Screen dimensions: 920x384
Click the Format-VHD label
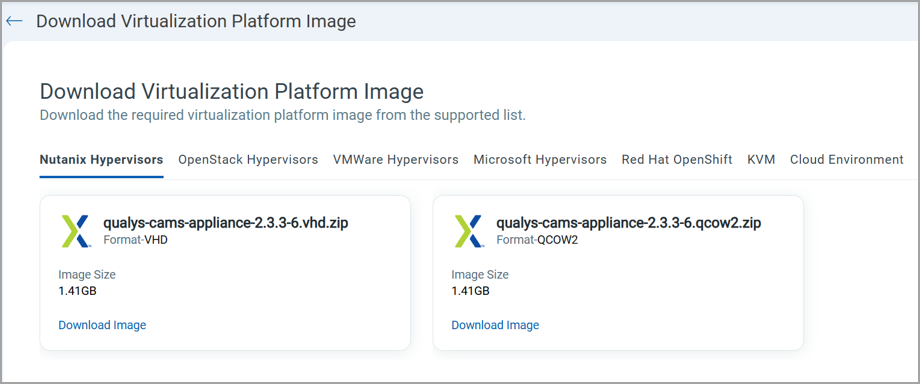click(x=136, y=240)
